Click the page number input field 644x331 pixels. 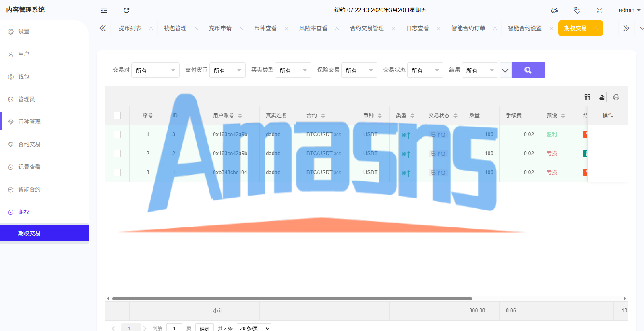point(174,328)
